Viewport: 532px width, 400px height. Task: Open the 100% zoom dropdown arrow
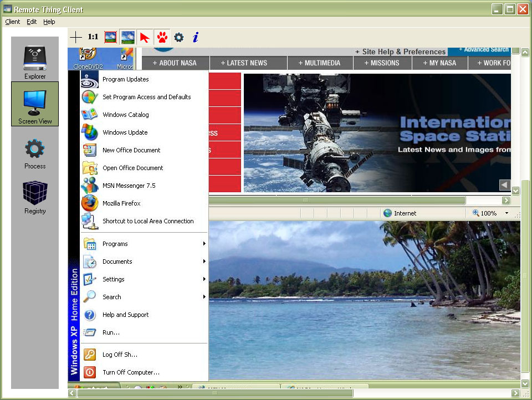[507, 213]
